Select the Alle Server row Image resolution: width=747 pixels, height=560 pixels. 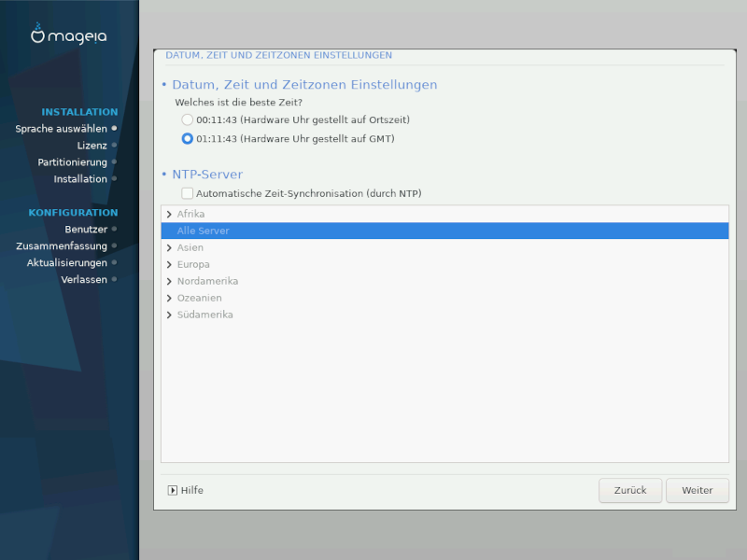coord(444,231)
